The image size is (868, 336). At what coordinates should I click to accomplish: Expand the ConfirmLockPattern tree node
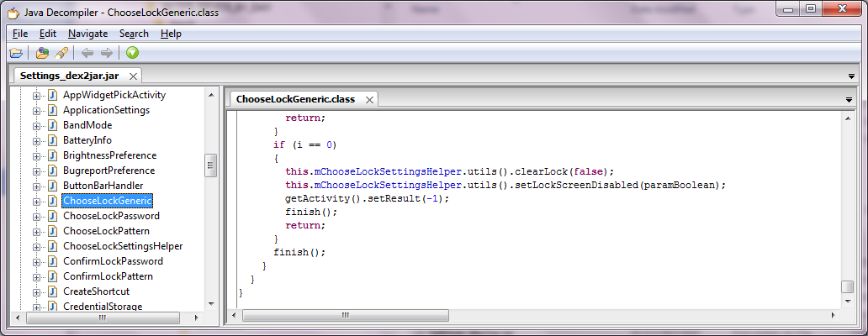(36, 276)
